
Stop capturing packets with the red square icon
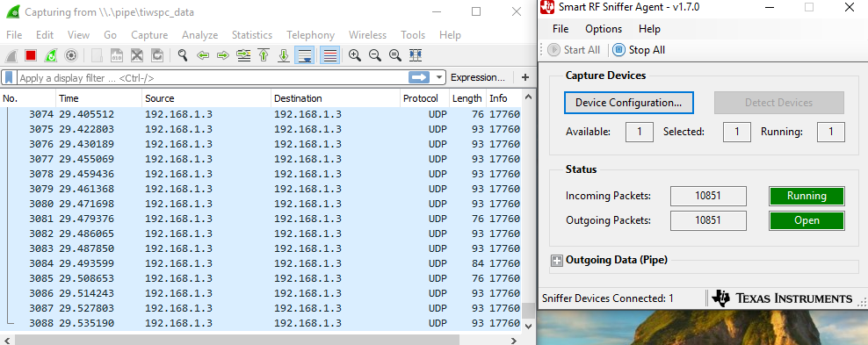(x=31, y=55)
